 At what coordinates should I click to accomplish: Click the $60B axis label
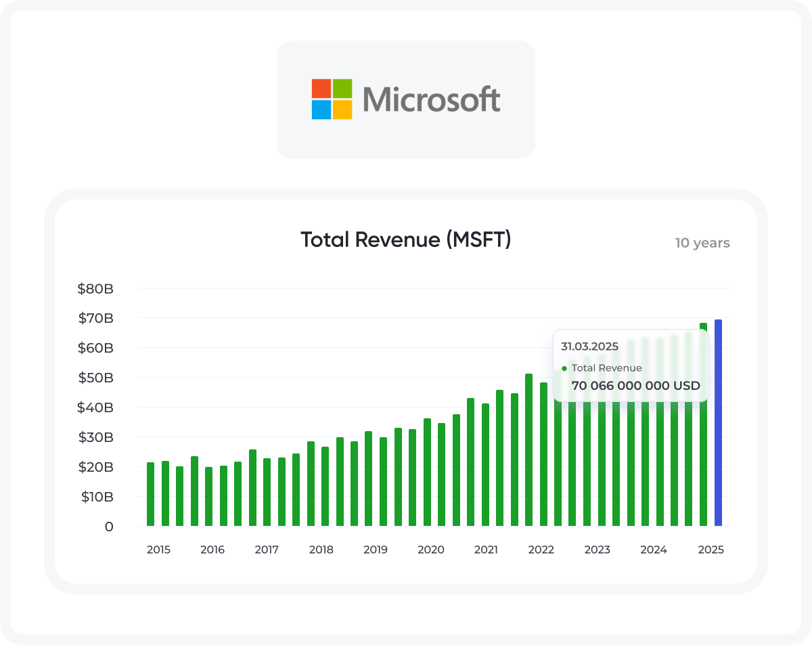95,348
